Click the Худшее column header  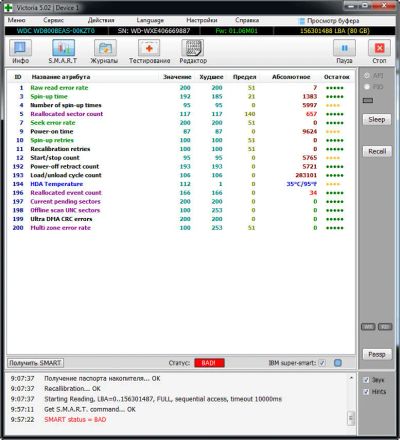211,77
